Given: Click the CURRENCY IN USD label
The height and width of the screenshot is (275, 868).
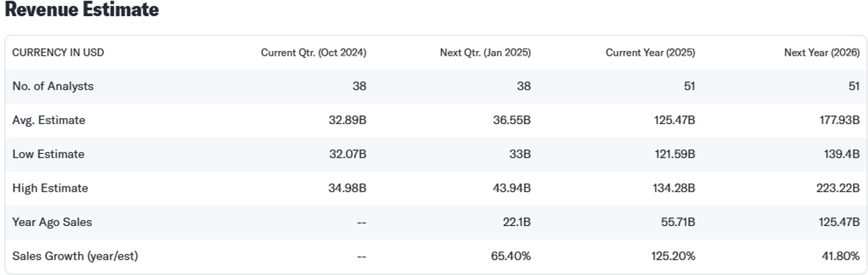Looking at the screenshot, I should pos(58,52).
